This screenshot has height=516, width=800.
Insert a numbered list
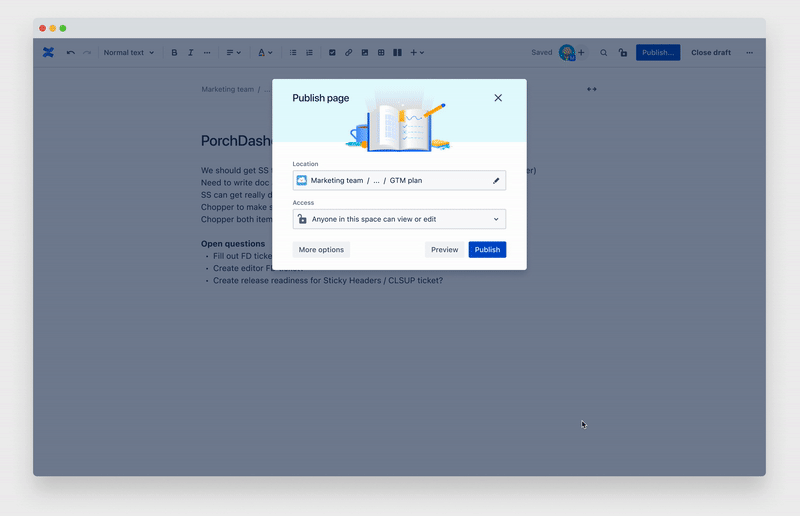[x=309, y=53]
